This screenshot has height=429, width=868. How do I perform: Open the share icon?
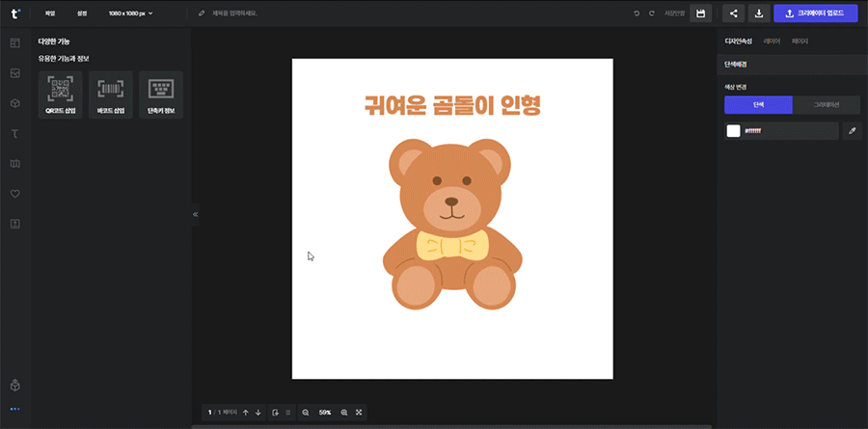(x=734, y=13)
